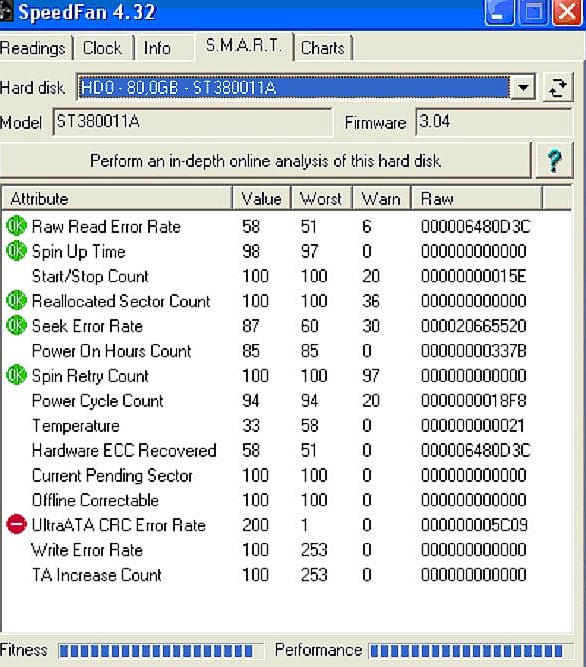Open the help question mark icon
This screenshot has height=667, width=586.
[x=554, y=160]
